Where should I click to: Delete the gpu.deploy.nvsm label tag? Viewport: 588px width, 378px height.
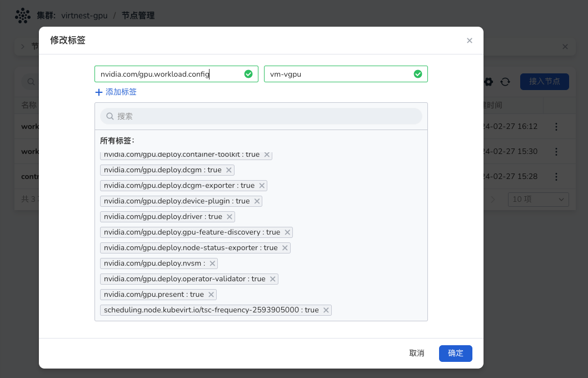tap(212, 263)
